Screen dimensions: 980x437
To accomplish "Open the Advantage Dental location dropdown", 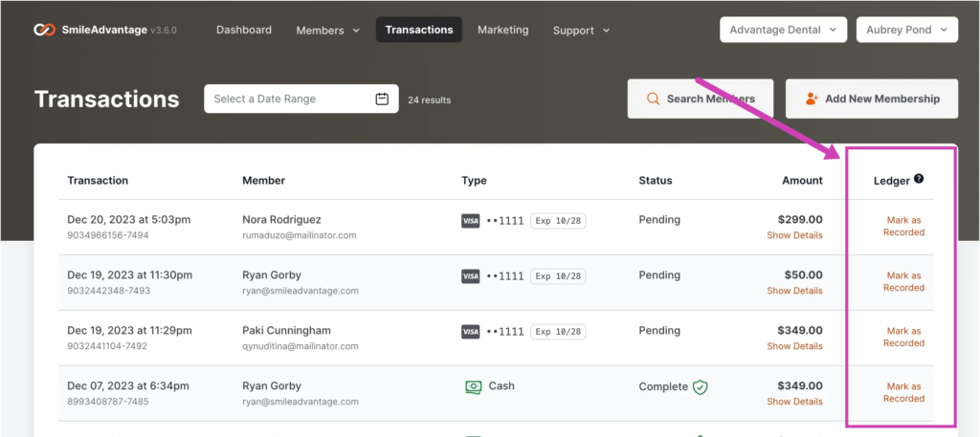I will [783, 30].
